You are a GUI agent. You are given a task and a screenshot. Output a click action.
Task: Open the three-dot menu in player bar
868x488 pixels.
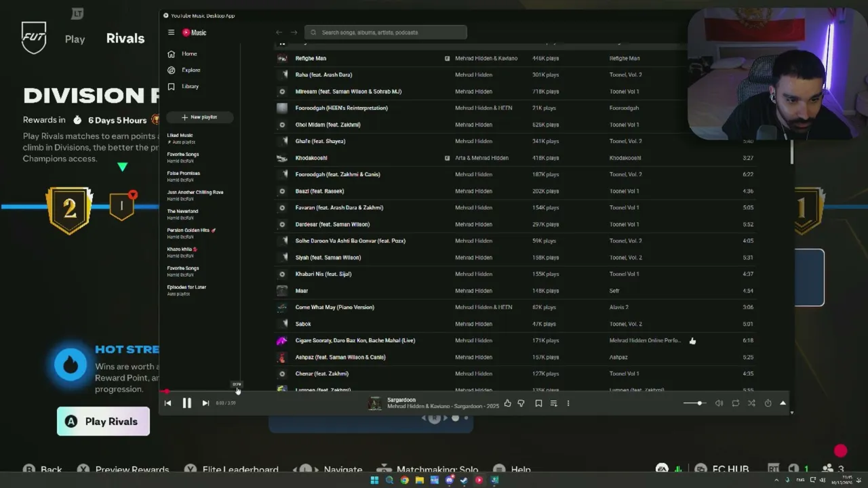pyautogui.click(x=568, y=403)
